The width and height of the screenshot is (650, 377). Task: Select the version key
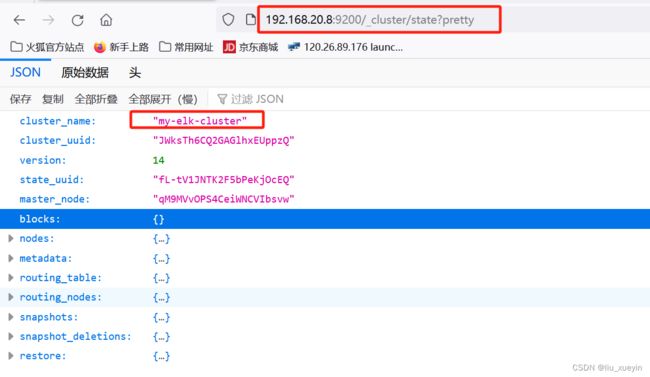43,160
